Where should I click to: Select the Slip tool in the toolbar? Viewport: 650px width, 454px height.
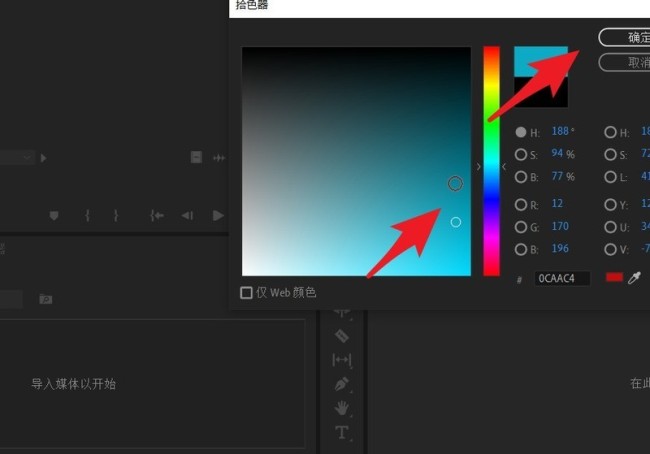(x=342, y=360)
